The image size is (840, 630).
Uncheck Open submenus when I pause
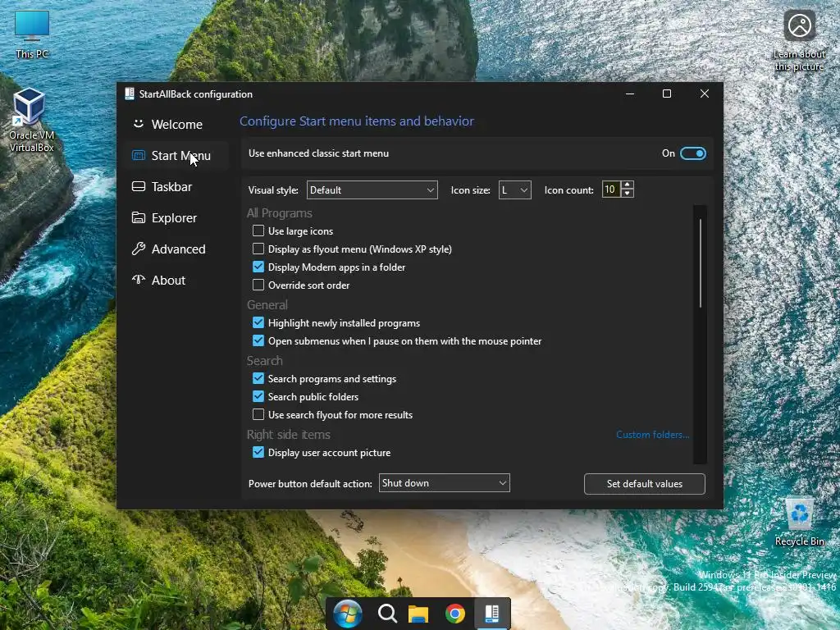tap(258, 340)
